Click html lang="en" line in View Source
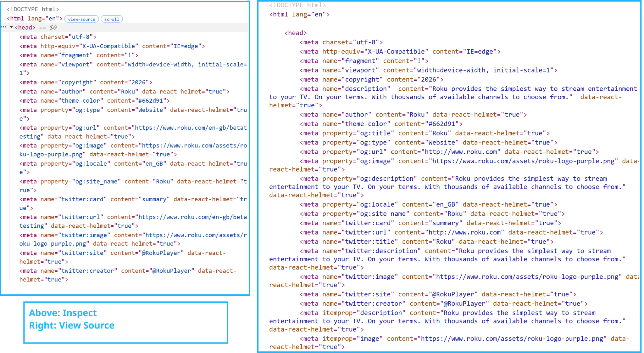Viewport: 644px width, 353px height. [299, 14]
